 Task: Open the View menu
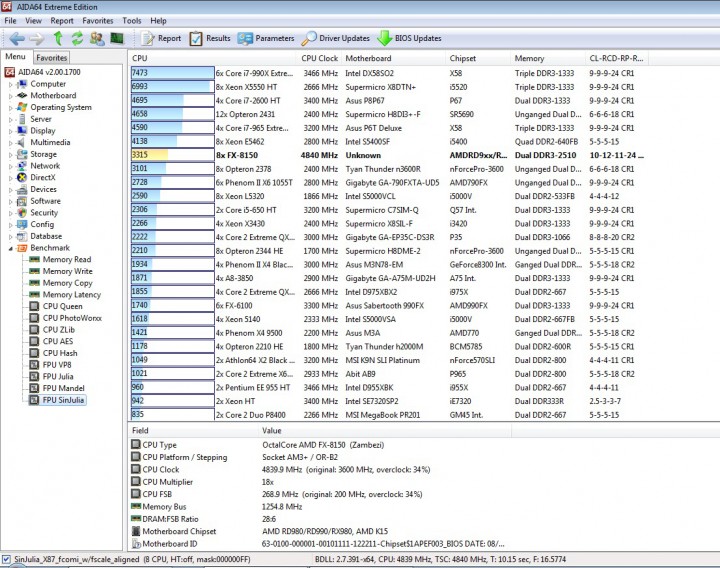pyautogui.click(x=33, y=21)
